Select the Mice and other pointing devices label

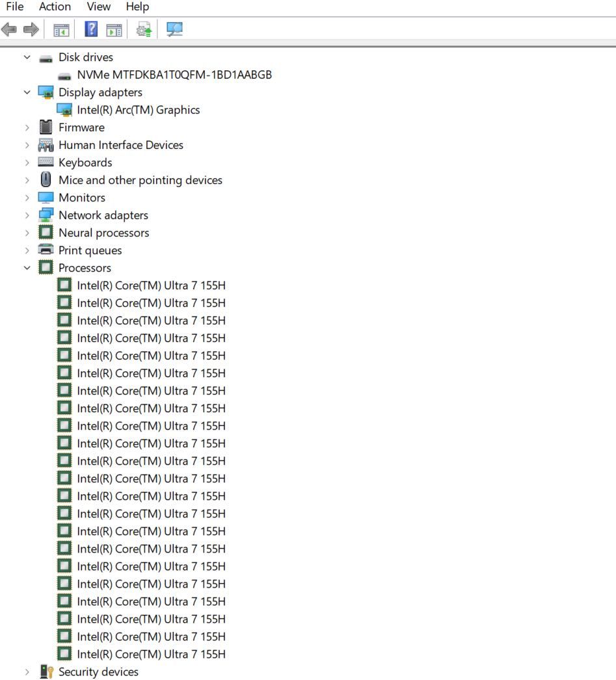(141, 180)
